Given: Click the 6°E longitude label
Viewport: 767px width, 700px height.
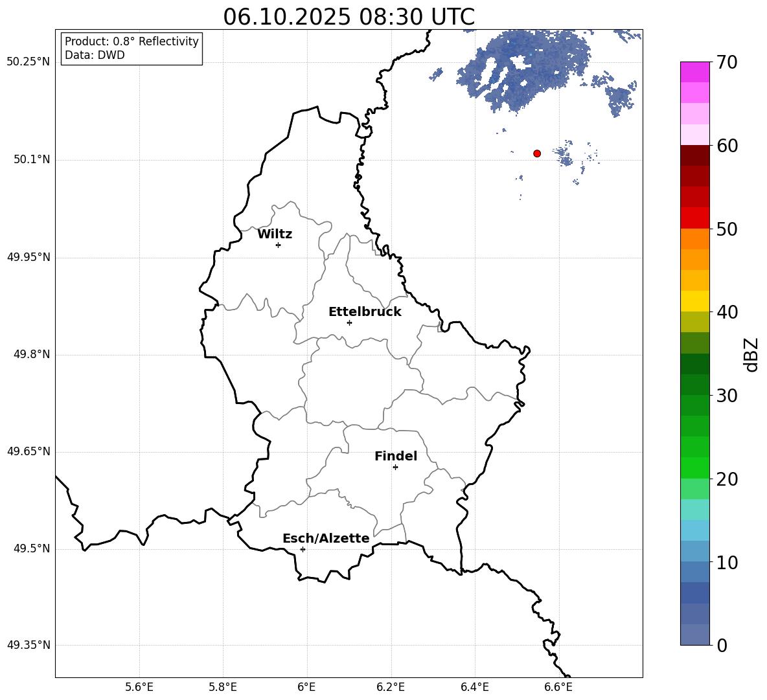Looking at the screenshot, I should click(x=306, y=687).
